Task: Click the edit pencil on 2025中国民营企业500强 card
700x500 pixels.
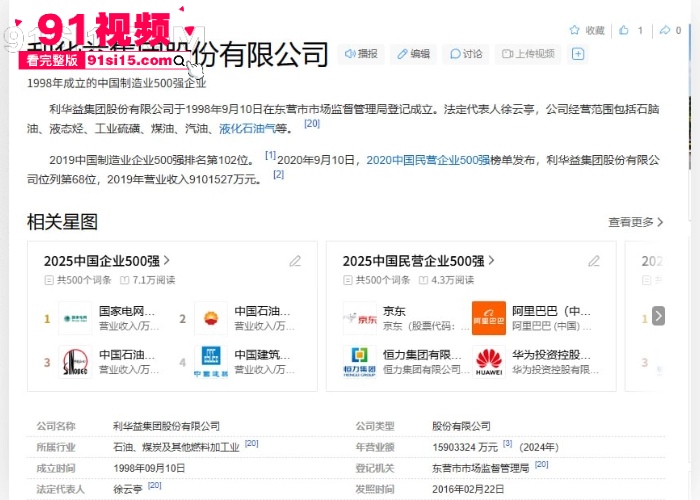Action: 594,261
